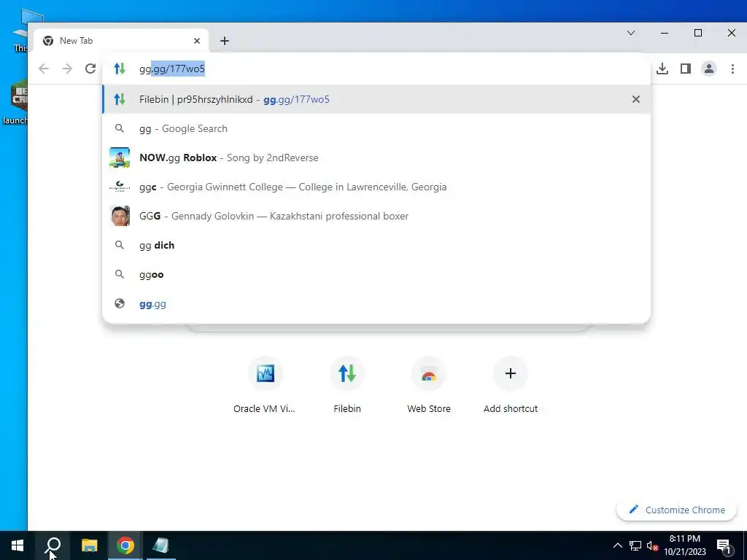Open a new tab with the plus button

225,41
